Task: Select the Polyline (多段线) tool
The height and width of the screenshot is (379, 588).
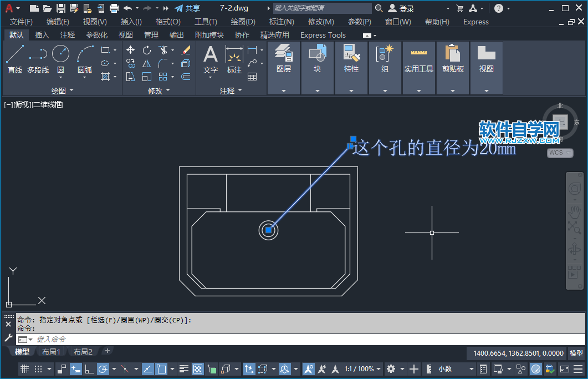Action: 38,59
